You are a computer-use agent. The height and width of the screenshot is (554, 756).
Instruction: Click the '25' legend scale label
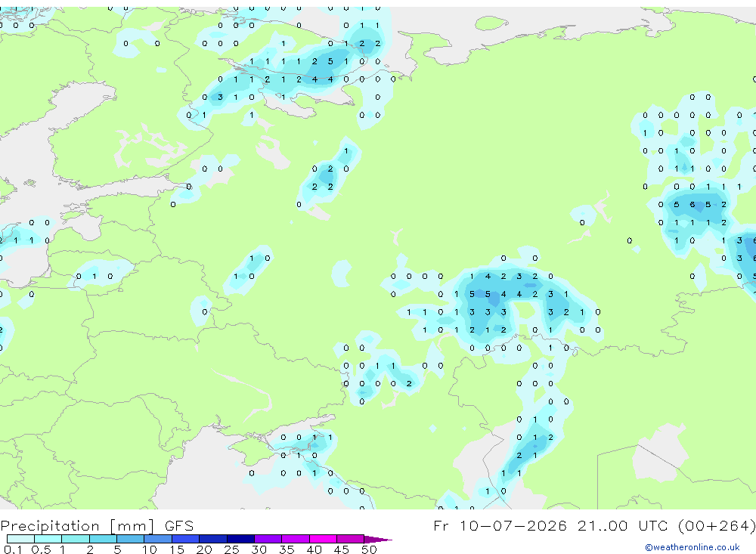click(x=232, y=549)
